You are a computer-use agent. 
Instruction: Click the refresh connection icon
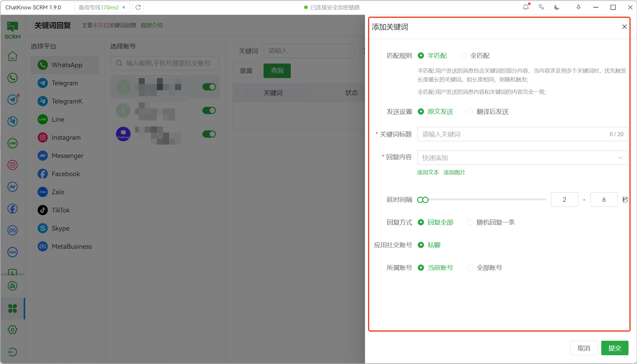pyautogui.click(x=138, y=7)
